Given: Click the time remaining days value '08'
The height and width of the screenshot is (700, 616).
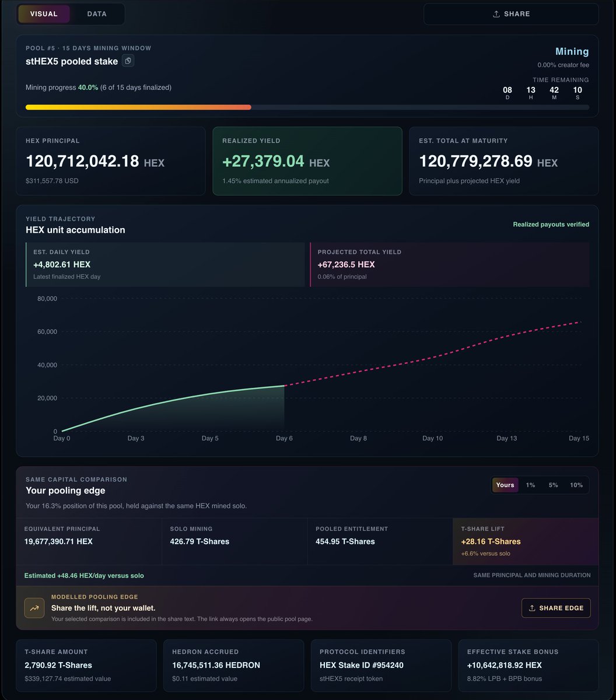Looking at the screenshot, I should [508, 90].
